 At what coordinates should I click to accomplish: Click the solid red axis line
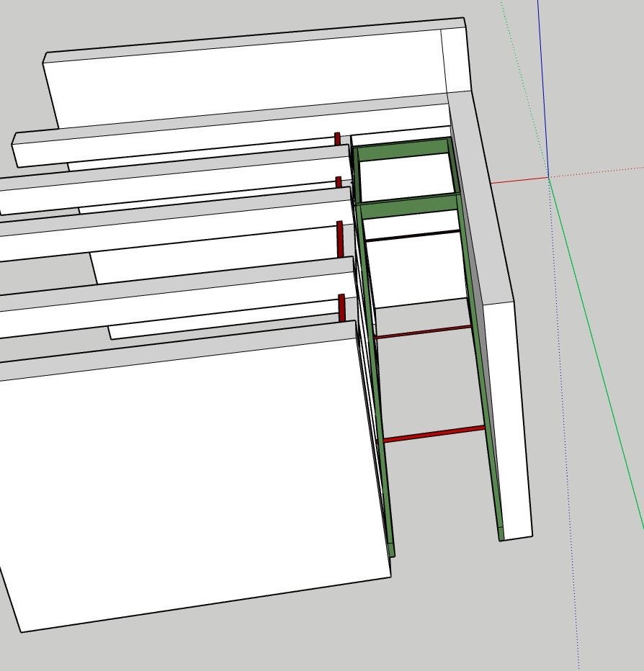pos(519,180)
